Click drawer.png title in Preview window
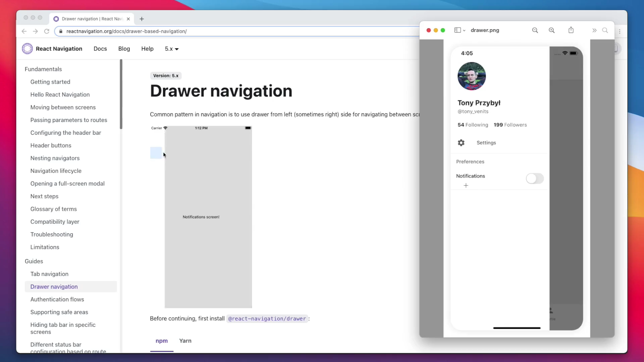Screen dimensions: 644x362 point(485,30)
